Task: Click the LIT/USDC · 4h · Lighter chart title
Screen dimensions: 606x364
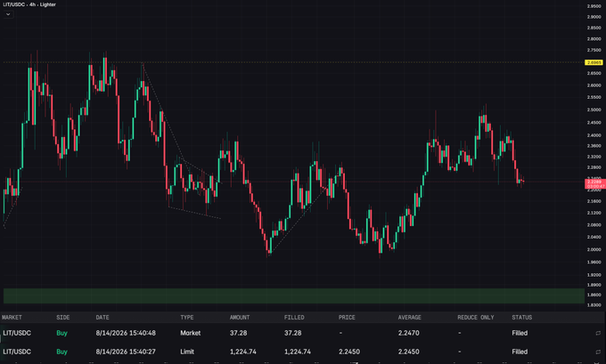Action: (x=29, y=4)
